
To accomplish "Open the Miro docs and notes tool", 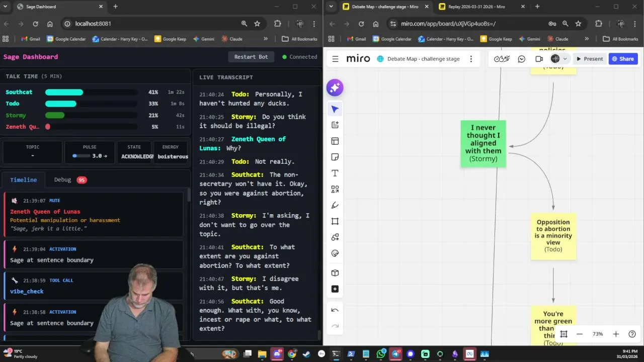I will point(335,125).
